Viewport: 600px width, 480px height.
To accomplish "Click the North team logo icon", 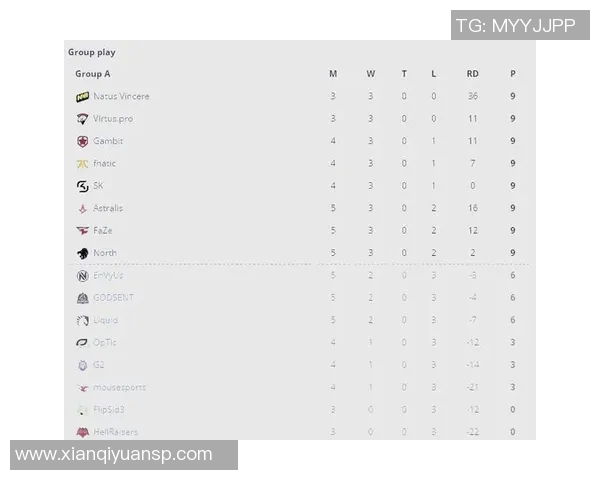I will pyautogui.click(x=83, y=253).
